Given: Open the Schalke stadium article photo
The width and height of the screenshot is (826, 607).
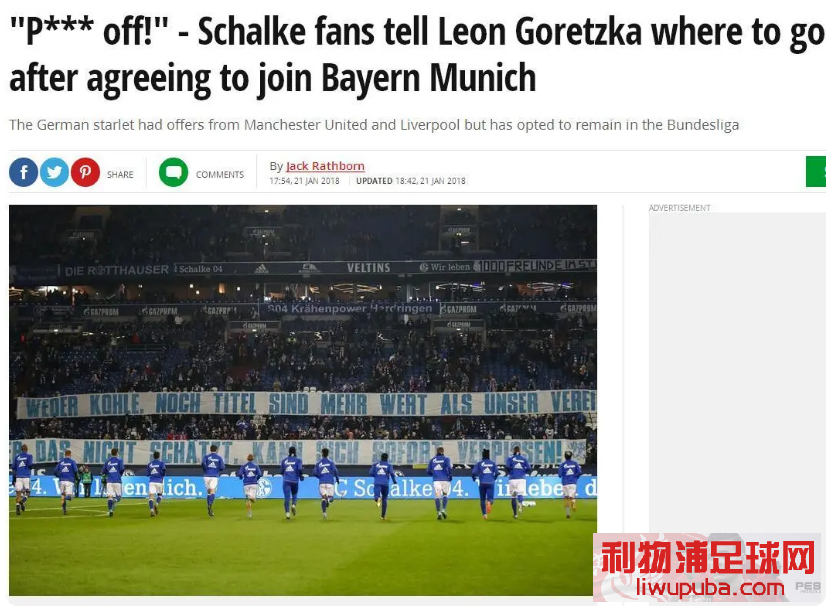Looking at the screenshot, I should [x=303, y=400].
